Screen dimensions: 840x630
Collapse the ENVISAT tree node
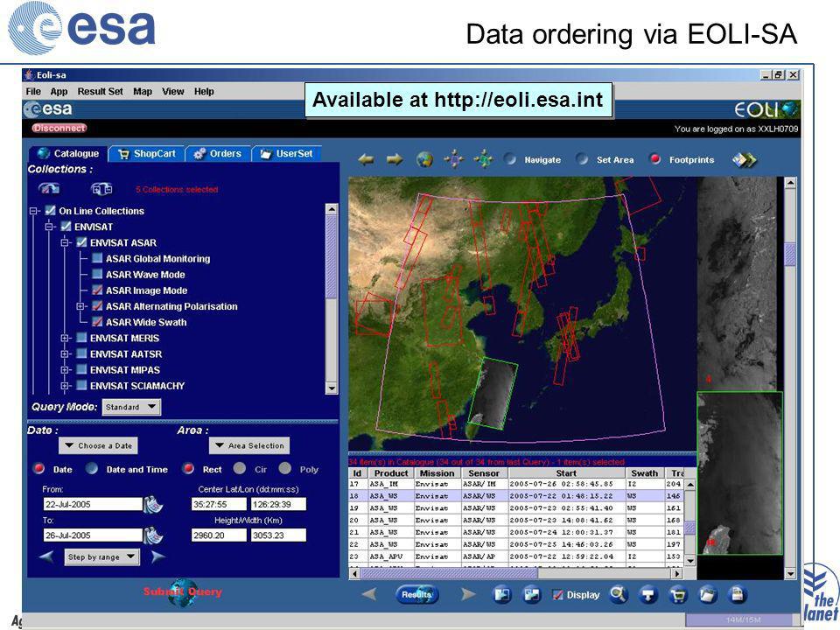pyautogui.click(x=49, y=227)
